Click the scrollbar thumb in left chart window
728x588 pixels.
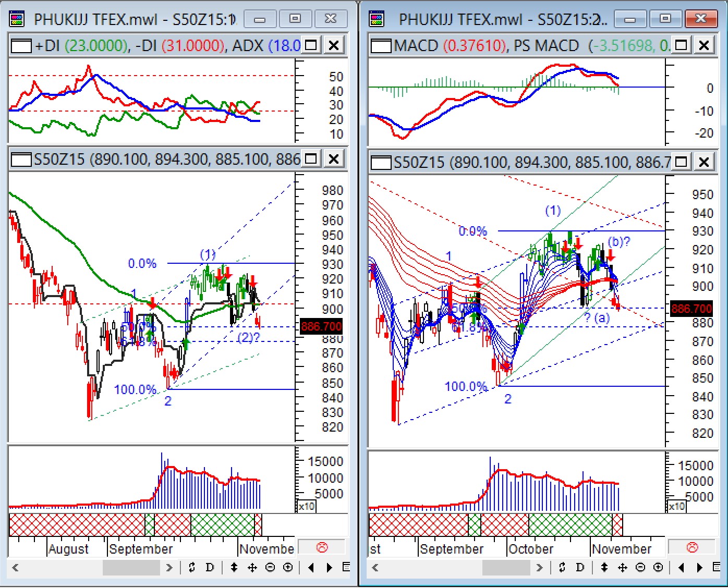[131, 567]
